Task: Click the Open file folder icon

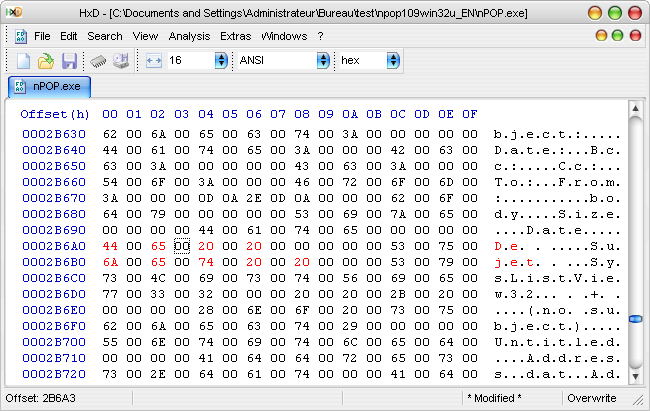Action: coord(46,61)
